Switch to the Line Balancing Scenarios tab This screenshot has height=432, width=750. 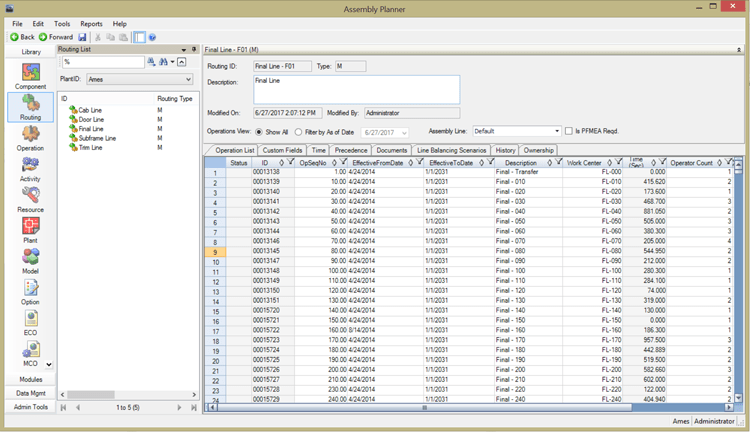click(451, 150)
